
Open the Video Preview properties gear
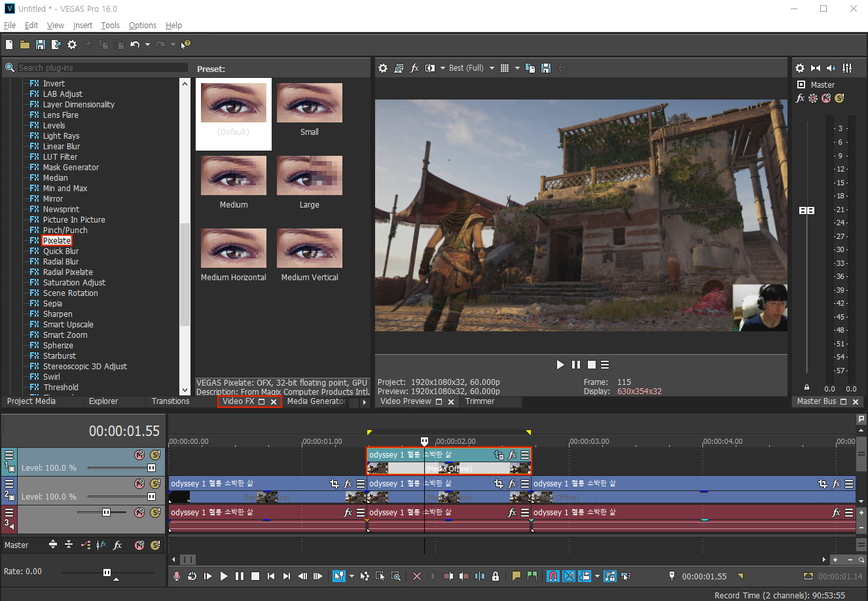(x=383, y=68)
